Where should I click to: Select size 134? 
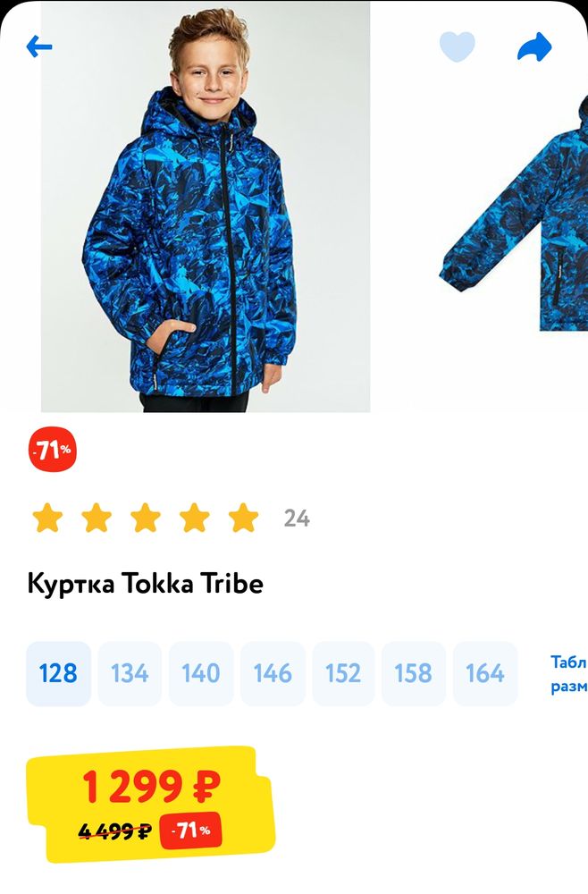pos(130,673)
